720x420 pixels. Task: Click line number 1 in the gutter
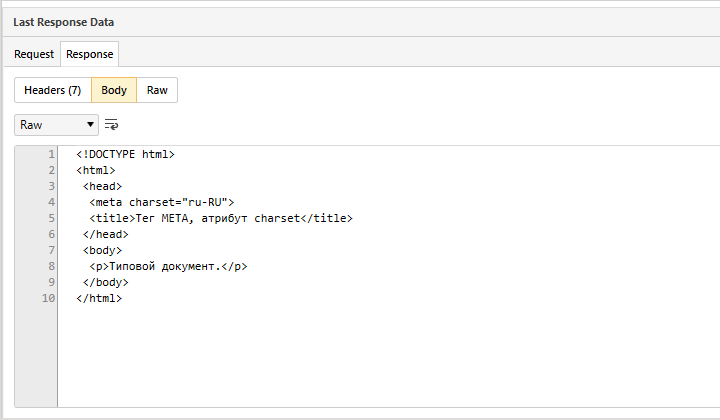[51, 155]
